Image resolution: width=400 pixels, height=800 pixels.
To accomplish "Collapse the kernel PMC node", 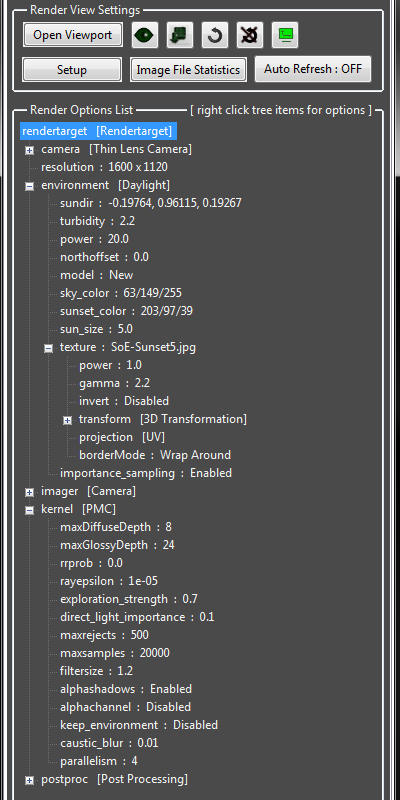I will tap(30, 510).
